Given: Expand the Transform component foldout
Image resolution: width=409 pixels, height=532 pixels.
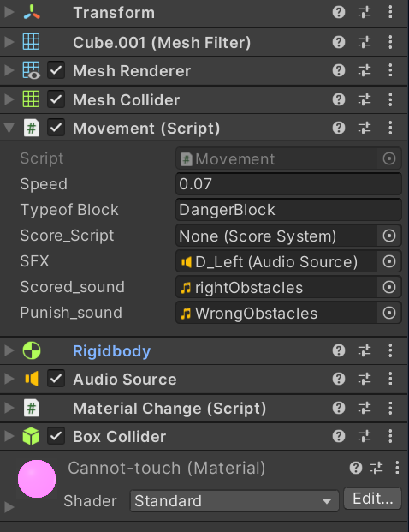Looking at the screenshot, I should pyautogui.click(x=9, y=12).
